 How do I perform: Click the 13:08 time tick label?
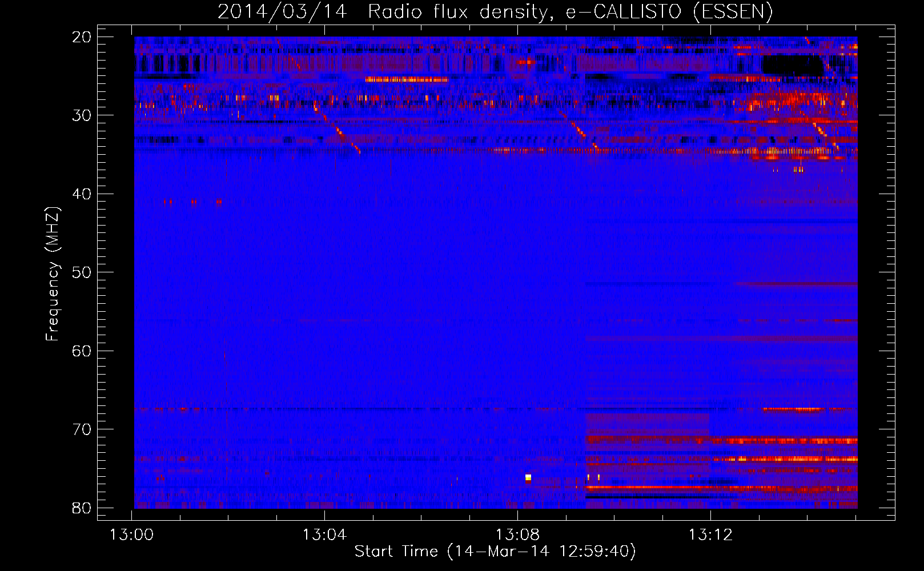(517, 535)
